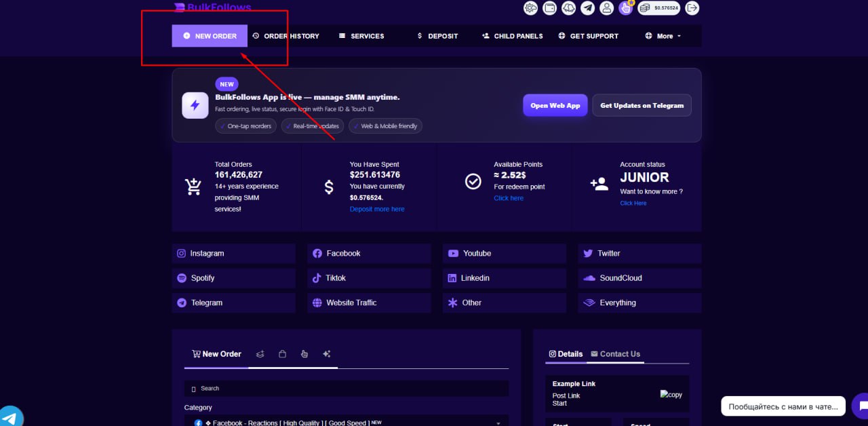Click the redeem point Click here link

tap(509, 198)
